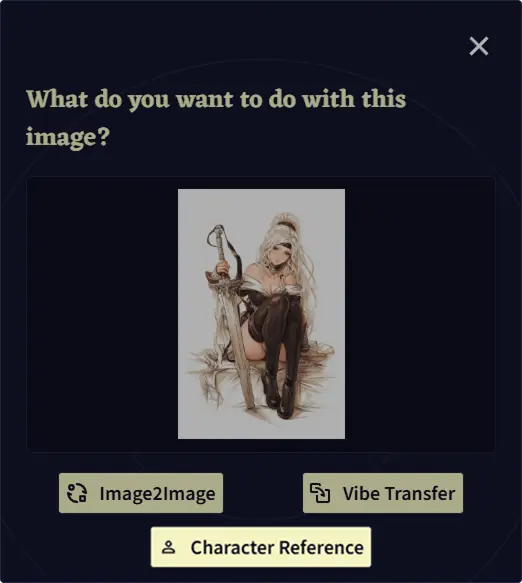Click the Vibe Transfer overlapping squares icon
This screenshot has width=522, height=583.
coord(320,493)
